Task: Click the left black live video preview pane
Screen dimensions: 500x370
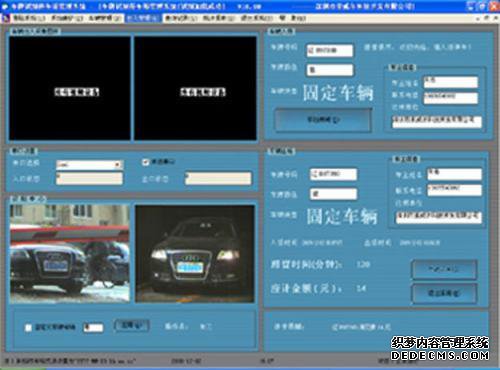Action: [70, 88]
